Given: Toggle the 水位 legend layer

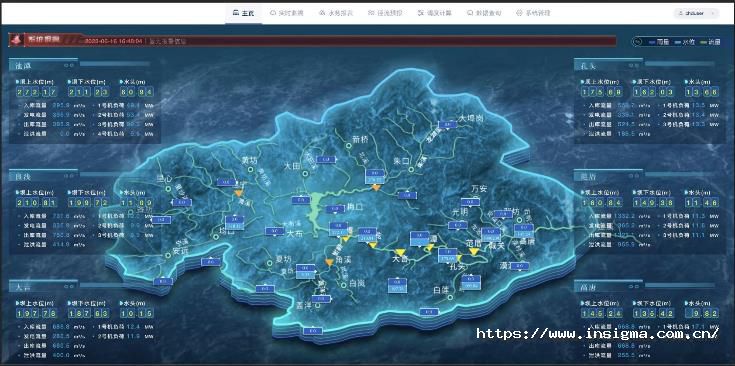Looking at the screenshot, I should [684, 42].
